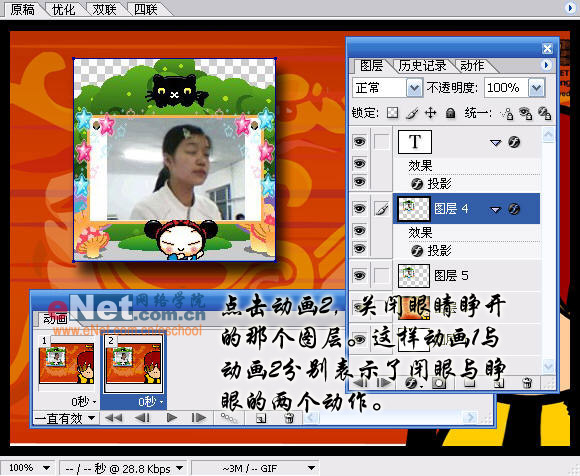Open frame 2 delay 0秒 menu
The image size is (580, 476).
(x=151, y=402)
